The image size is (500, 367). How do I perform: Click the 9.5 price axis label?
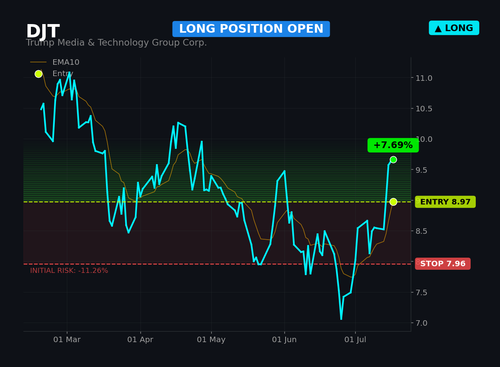(421, 170)
